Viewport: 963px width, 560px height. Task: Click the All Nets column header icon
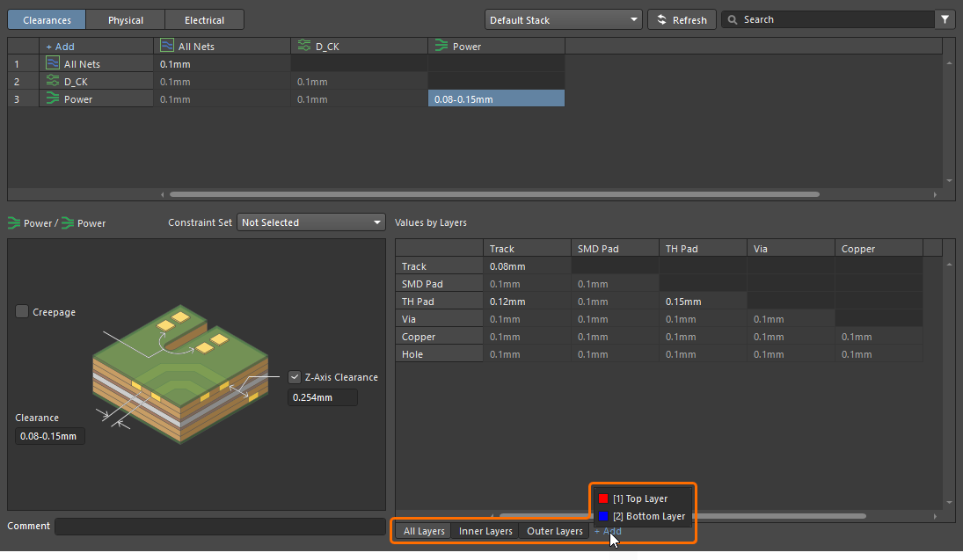pos(167,46)
